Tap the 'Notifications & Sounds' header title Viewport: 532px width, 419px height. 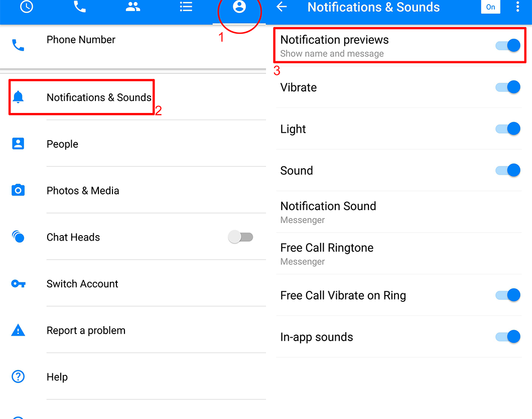click(x=373, y=7)
